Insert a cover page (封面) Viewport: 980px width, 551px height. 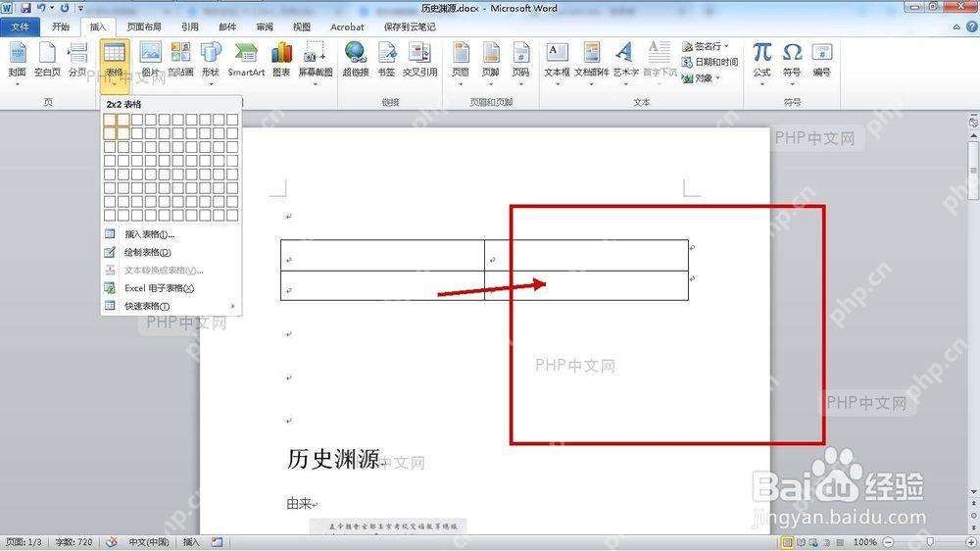(17, 62)
